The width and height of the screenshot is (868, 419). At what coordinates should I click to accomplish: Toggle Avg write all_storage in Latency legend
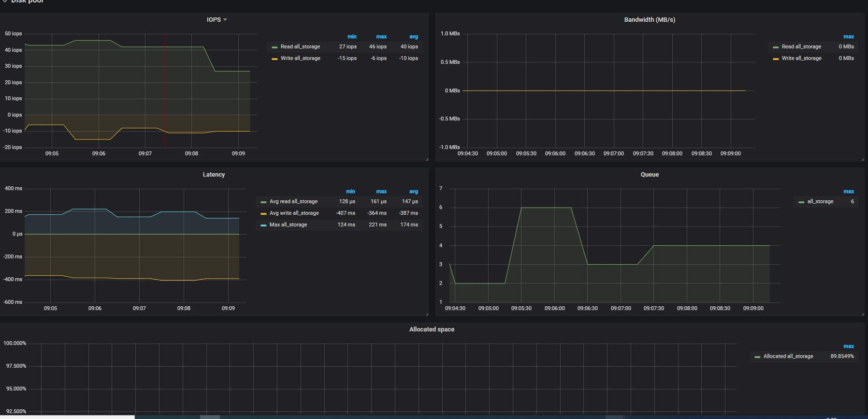(294, 213)
